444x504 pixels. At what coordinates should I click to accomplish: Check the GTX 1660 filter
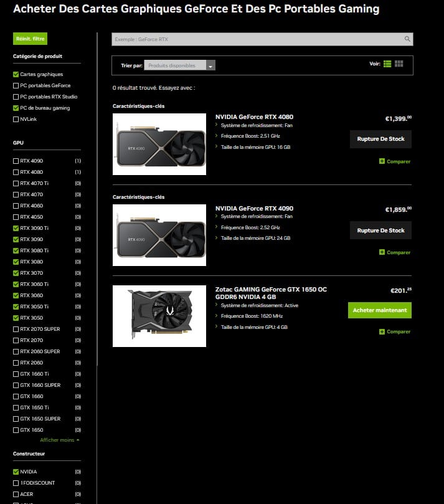16,396
